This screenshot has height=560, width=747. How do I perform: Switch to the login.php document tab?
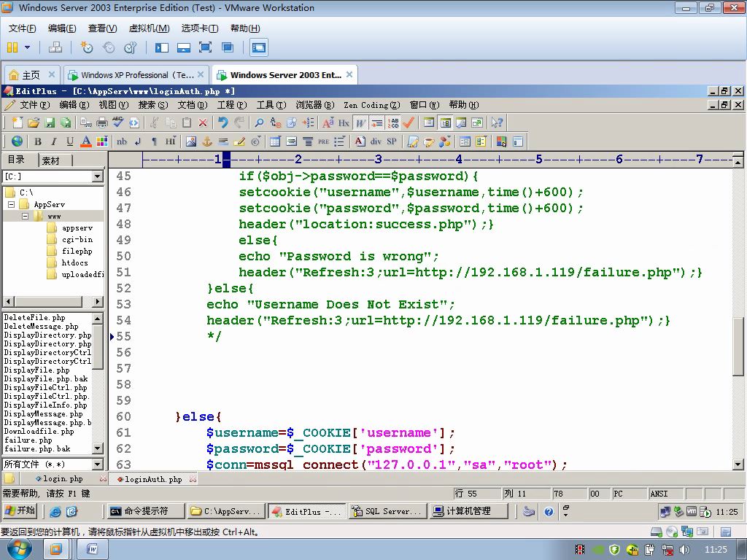(62, 478)
